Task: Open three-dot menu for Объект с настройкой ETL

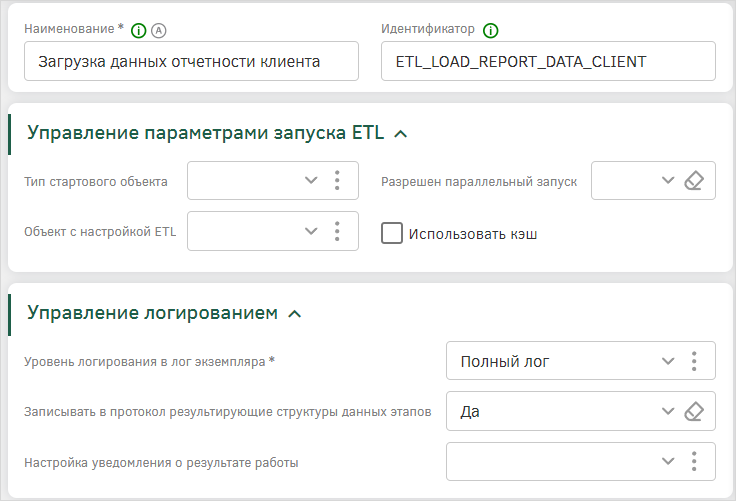Action: tap(337, 231)
